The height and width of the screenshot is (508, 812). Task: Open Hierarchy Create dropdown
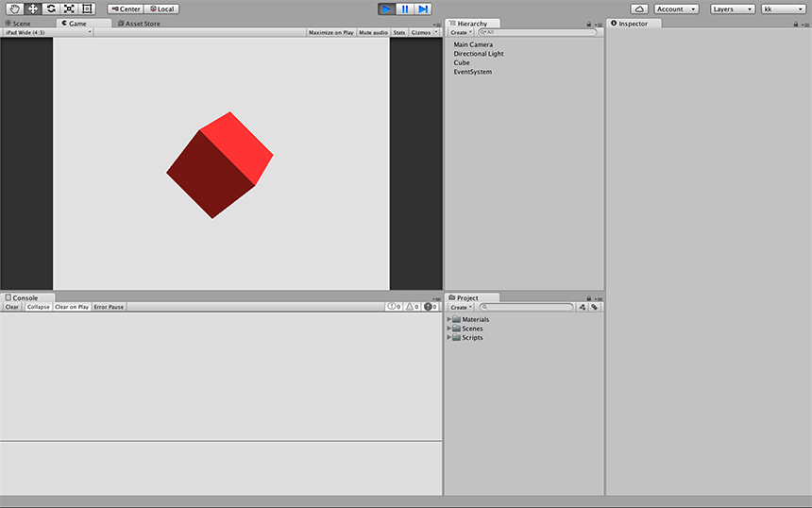point(461,32)
